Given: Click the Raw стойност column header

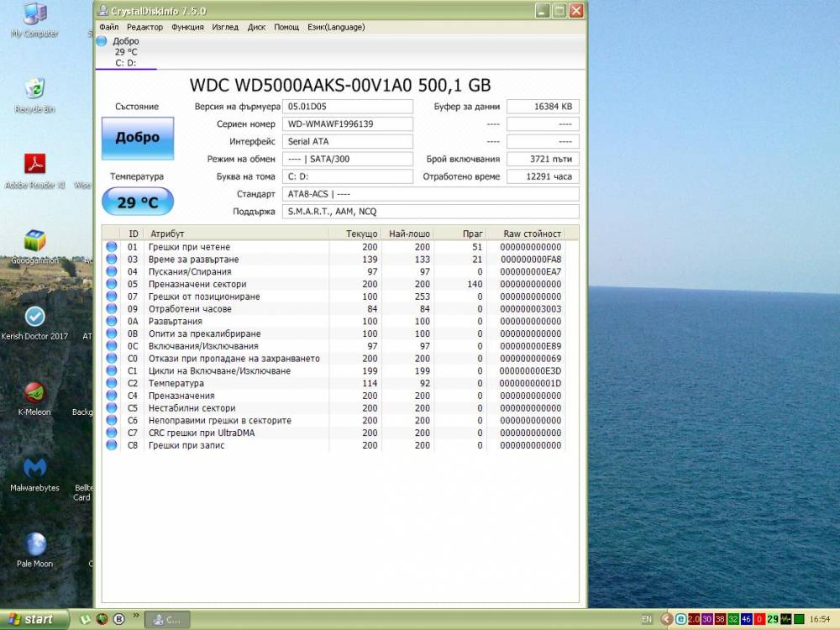Looking at the screenshot, I should tap(526, 234).
